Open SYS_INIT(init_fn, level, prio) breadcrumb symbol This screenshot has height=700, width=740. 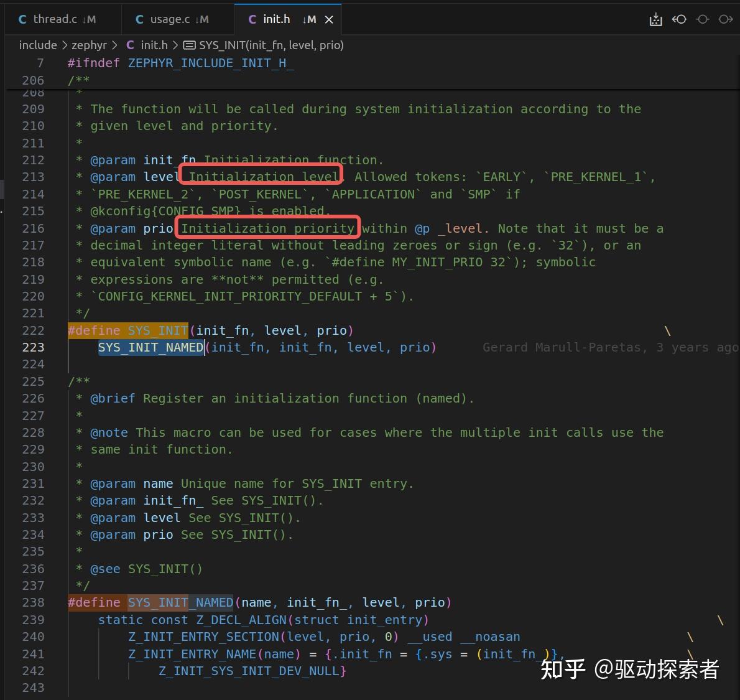click(271, 45)
